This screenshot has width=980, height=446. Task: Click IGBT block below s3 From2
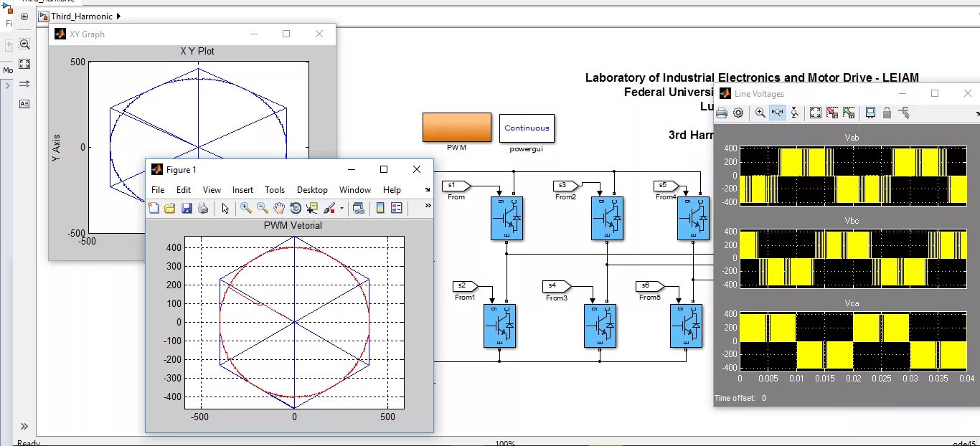pos(607,218)
